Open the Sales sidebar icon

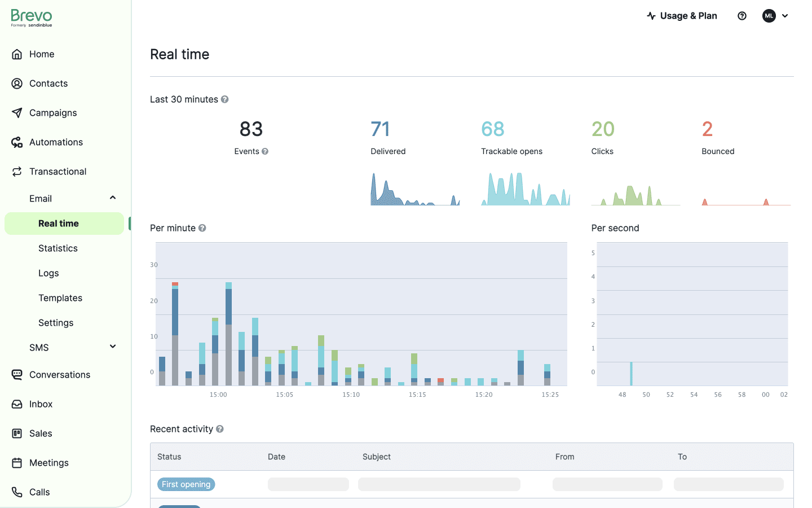coord(16,433)
